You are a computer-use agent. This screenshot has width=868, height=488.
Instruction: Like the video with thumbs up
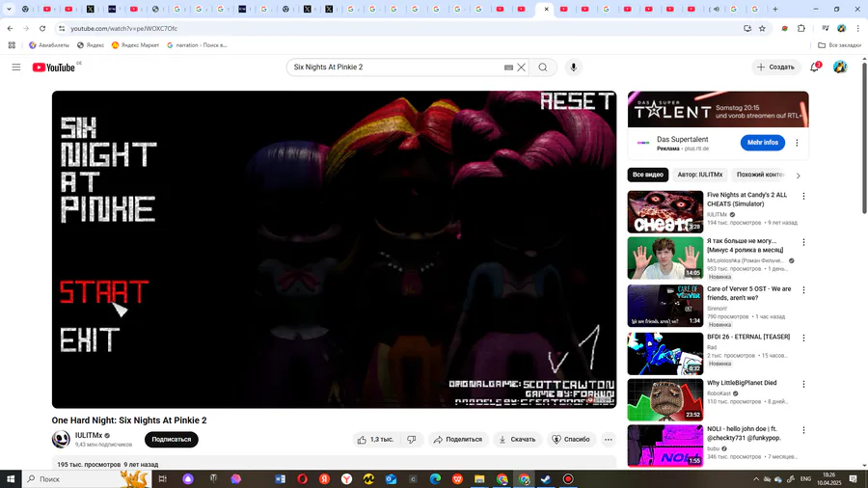point(376,440)
